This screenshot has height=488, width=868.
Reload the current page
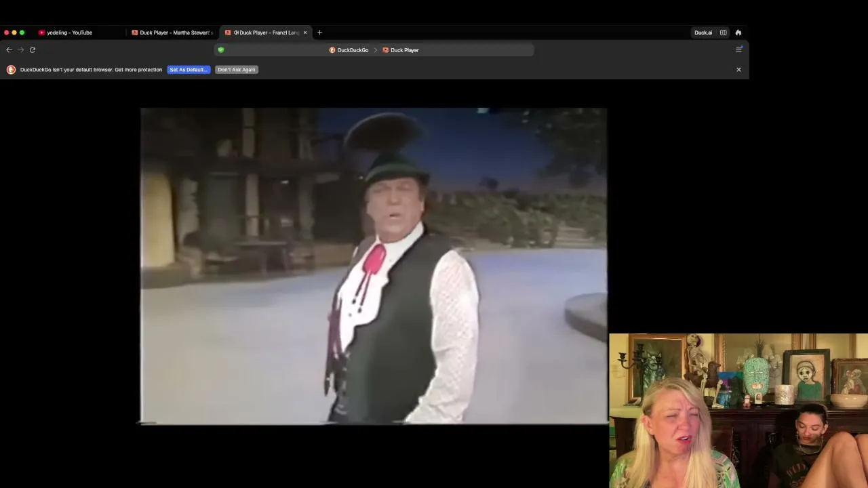click(32, 49)
